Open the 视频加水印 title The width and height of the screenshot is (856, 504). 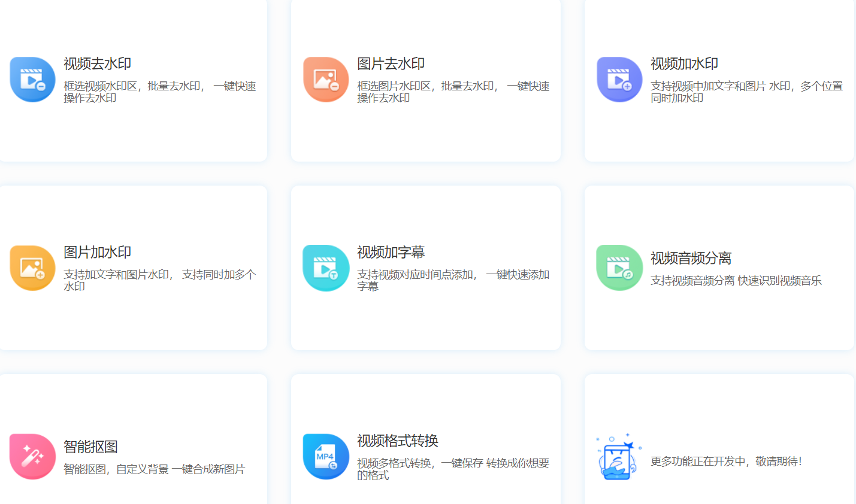click(x=684, y=63)
